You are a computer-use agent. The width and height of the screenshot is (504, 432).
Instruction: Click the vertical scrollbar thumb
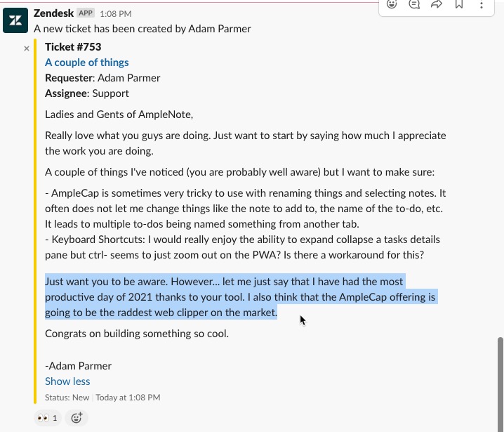(x=500, y=383)
